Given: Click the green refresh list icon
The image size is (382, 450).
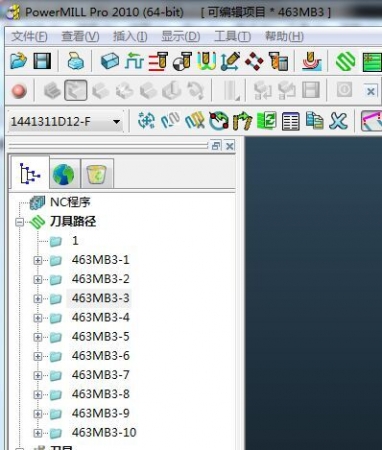Looking at the screenshot, I should point(266,121).
